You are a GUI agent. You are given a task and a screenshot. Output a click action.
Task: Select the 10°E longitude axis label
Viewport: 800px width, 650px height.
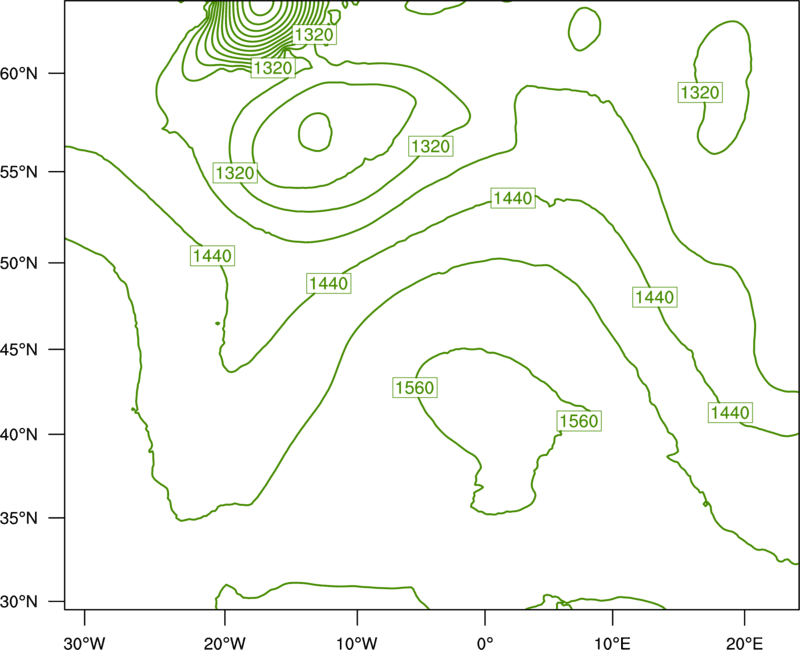coord(612,643)
